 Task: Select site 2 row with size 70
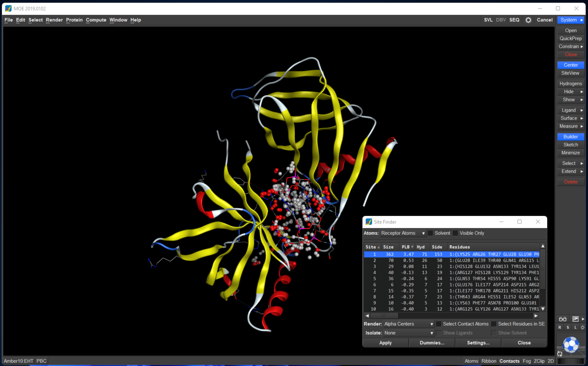pyautogui.click(x=452, y=260)
